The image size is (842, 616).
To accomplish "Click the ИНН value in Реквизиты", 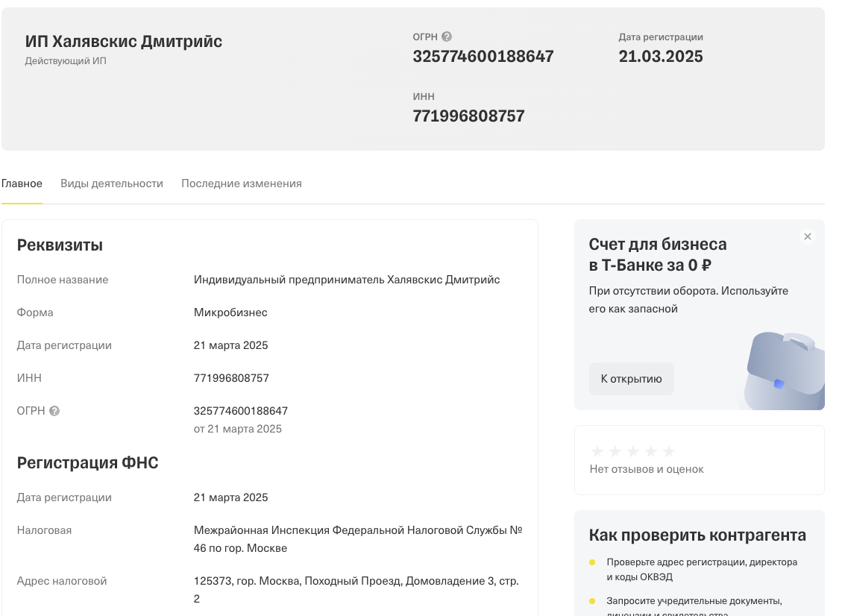I will (x=231, y=378).
